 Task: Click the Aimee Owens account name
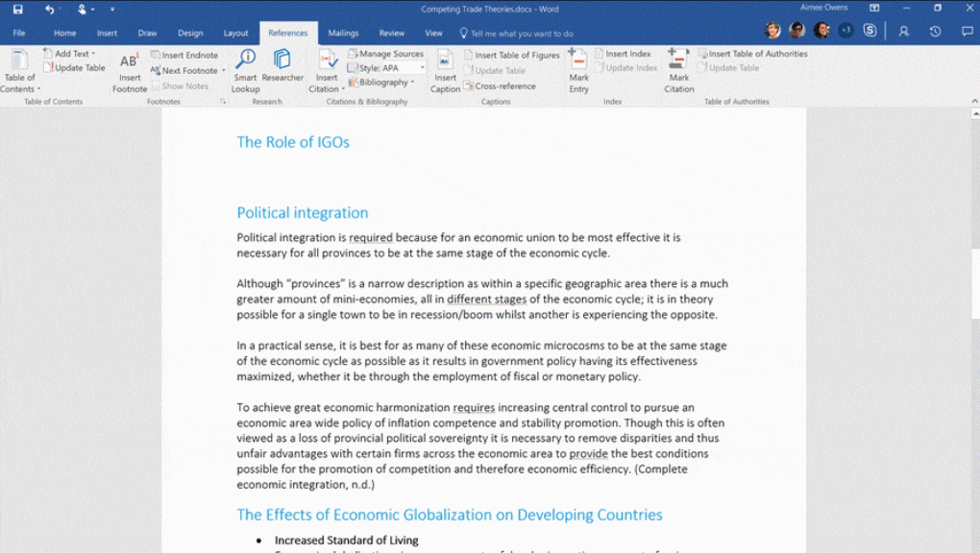pyautogui.click(x=823, y=8)
